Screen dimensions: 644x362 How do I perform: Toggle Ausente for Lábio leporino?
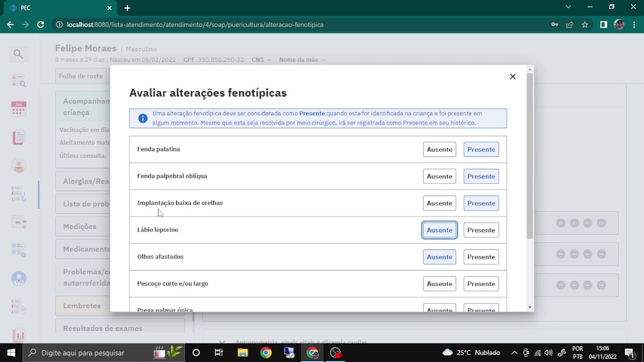(x=439, y=230)
